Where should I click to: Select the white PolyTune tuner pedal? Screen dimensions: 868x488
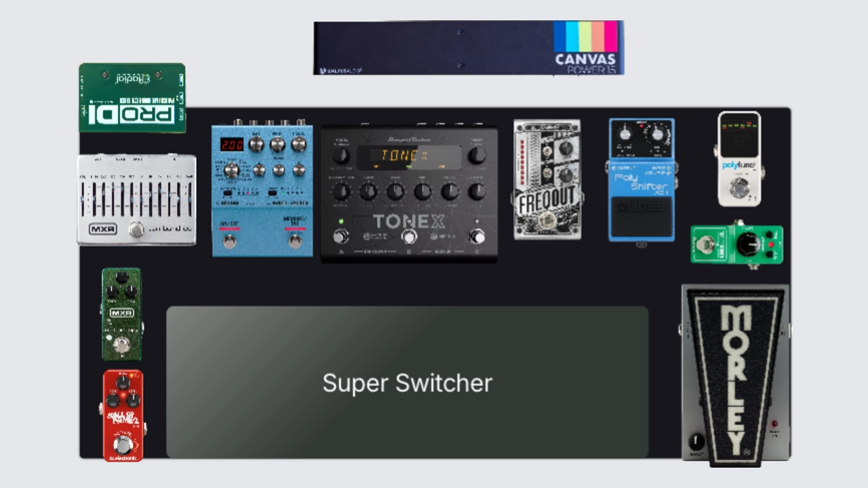point(739,159)
